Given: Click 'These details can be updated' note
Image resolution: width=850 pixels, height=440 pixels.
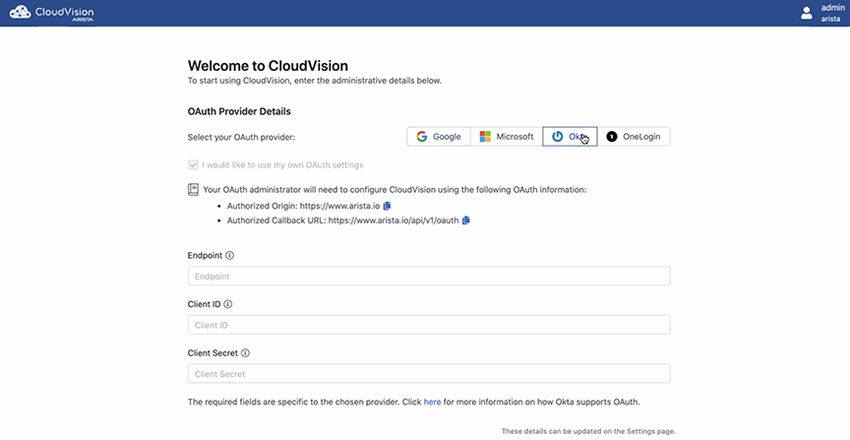Looking at the screenshot, I should coord(589,431).
